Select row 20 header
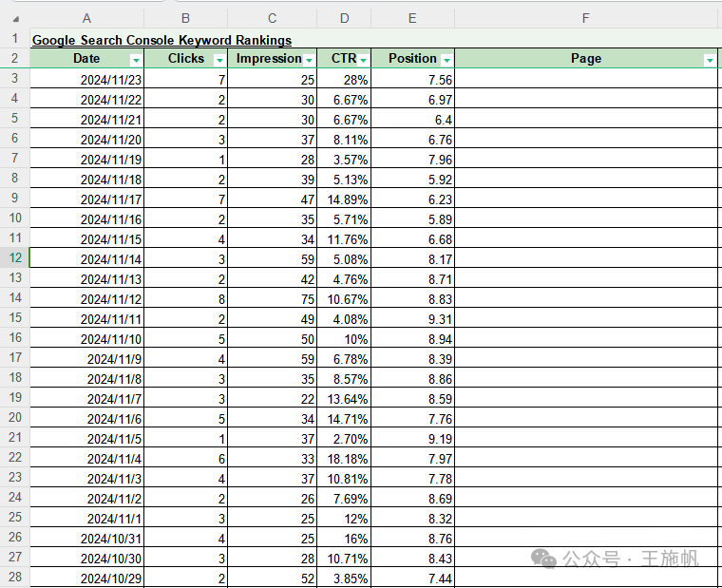Image resolution: width=722 pixels, height=588 pixels. (x=15, y=417)
